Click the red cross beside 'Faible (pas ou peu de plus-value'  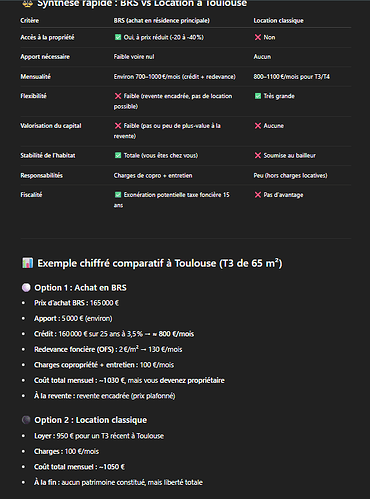(118, 126)
